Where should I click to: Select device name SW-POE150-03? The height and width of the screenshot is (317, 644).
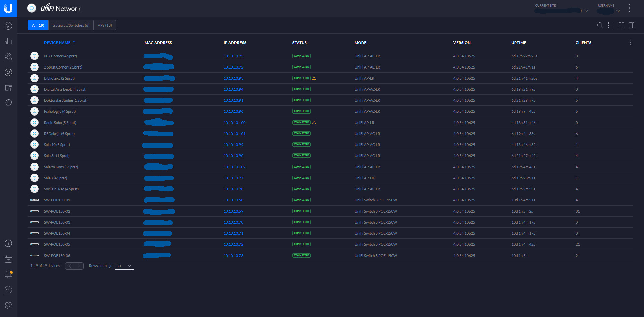57,222
